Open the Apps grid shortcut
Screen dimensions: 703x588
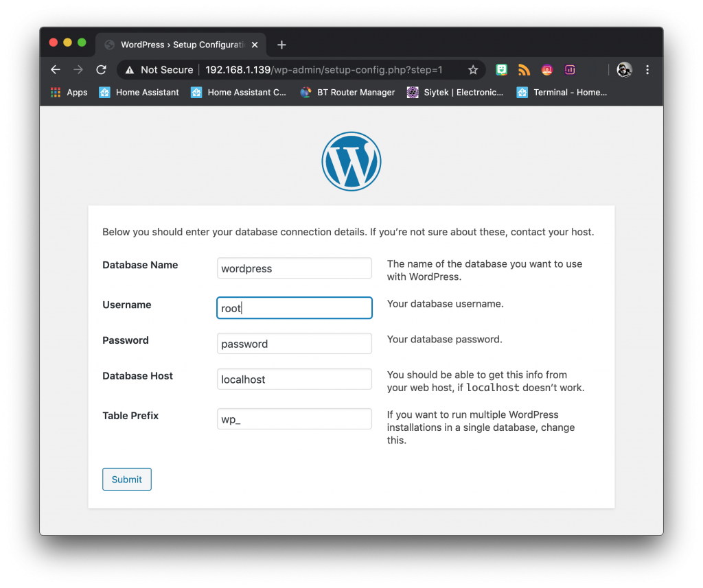(69, 93)
